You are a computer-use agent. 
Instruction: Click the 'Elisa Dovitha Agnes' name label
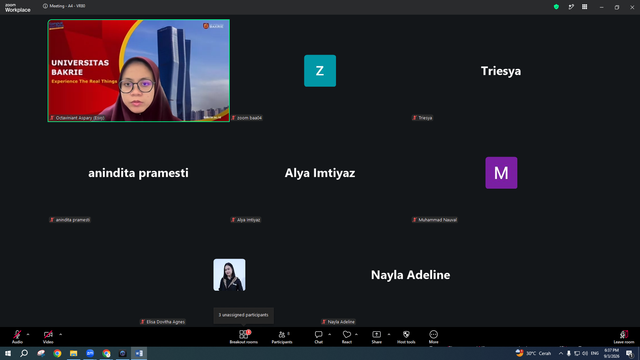162,322
